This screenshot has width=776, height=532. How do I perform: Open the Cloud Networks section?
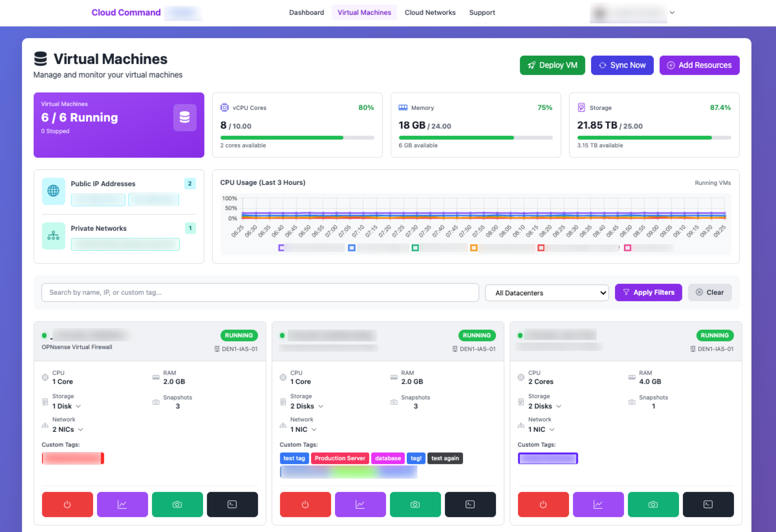click(x=430, y=12)
